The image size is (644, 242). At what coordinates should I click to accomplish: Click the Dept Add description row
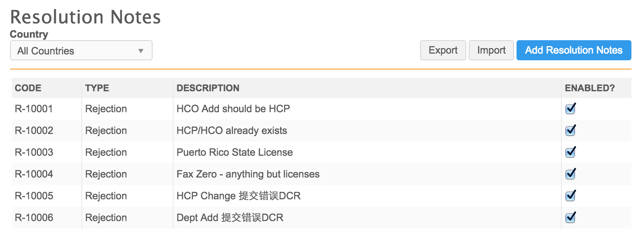tap(230, 218)
